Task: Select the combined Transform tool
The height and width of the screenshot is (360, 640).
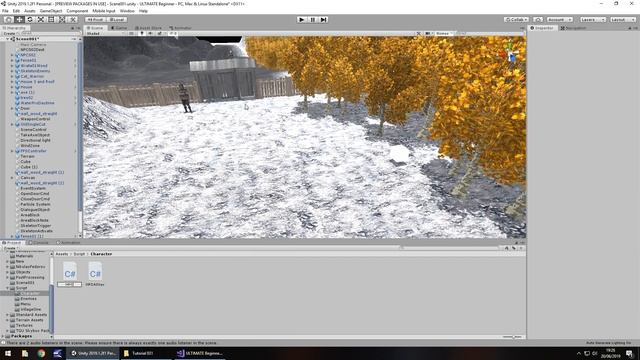Action: pos(62,20)
